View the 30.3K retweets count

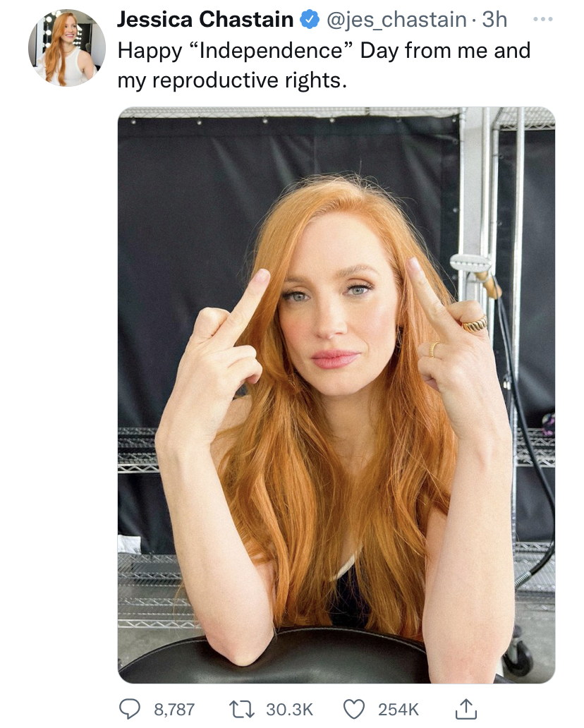click(x=290, y=710)
